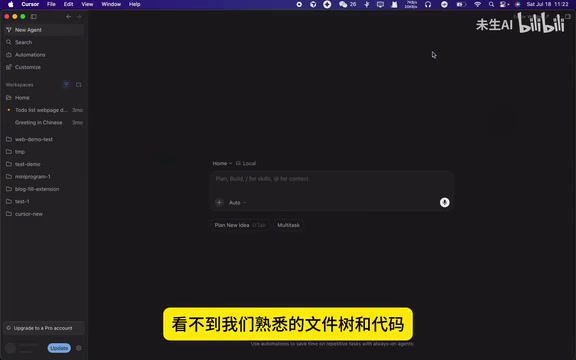Viewport: 576px width, 360px height.
Task: Toggle the sidebar panel icon near window controls
Action: [x=34, y=17]
